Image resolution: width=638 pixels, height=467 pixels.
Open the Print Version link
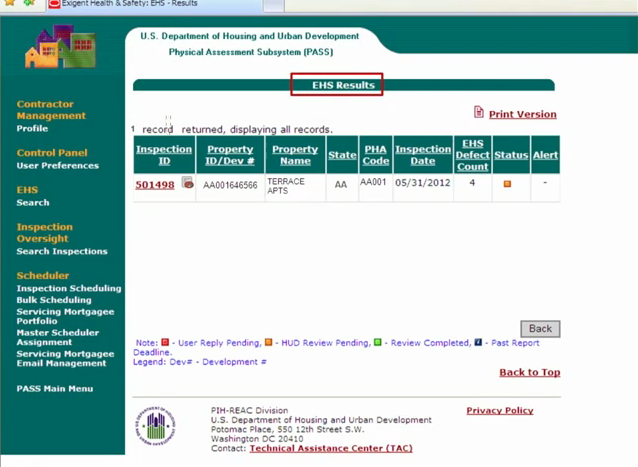522,114
